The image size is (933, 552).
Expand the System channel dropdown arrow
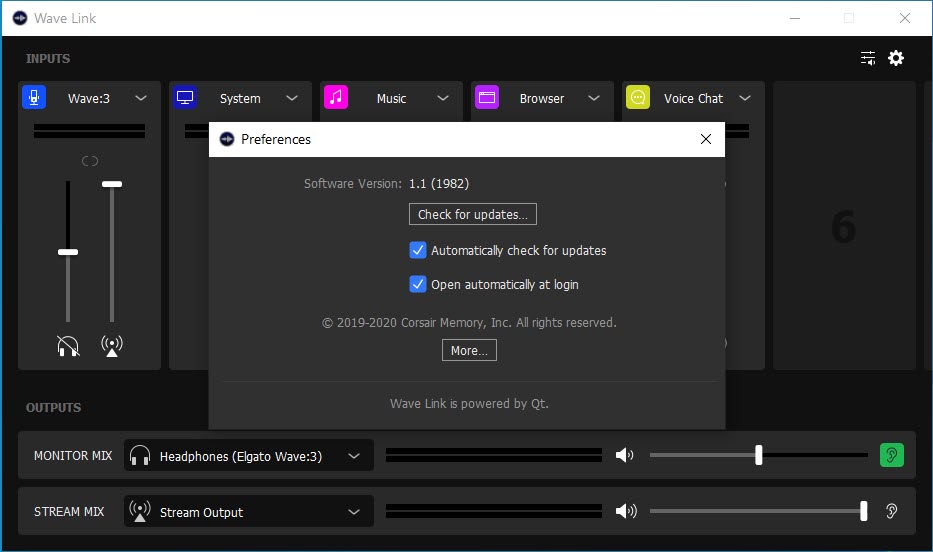coord(292,98)
